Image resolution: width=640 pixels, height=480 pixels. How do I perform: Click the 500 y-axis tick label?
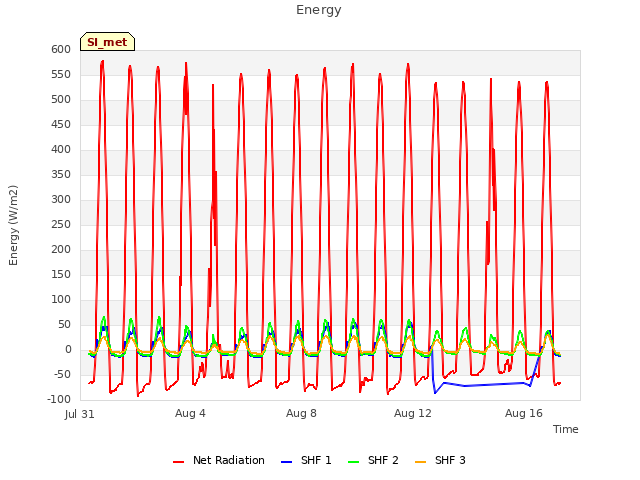(61, 100)
